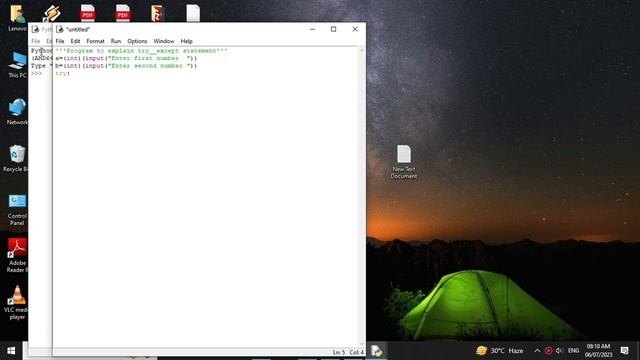The image size is (640, 360).
Task: Open the Format menu
Action: click(96, 41)
